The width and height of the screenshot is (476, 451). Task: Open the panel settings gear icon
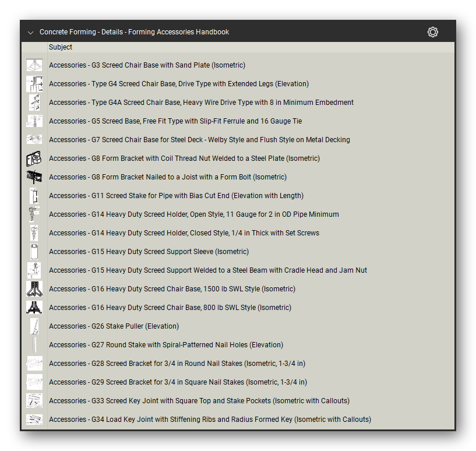(432, 32)
